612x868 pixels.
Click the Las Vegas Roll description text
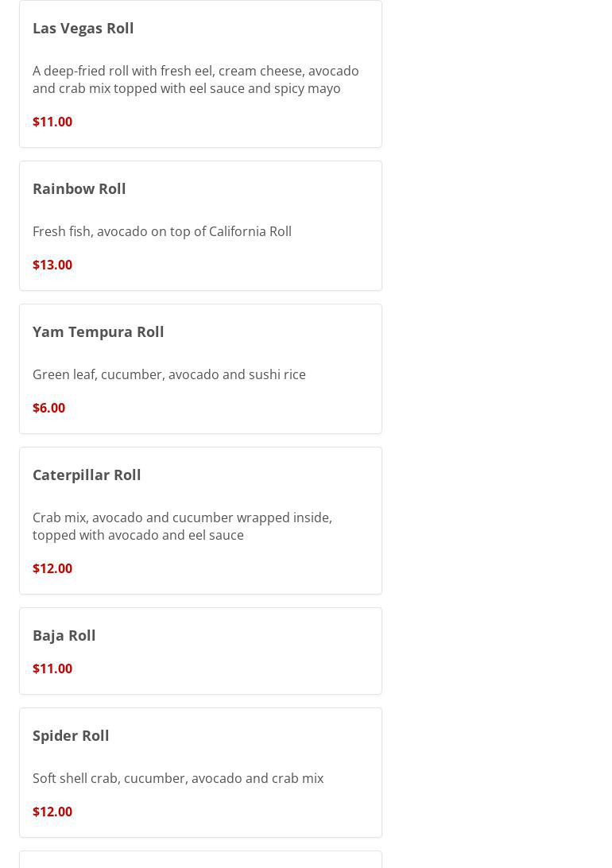tap(195, 79)
